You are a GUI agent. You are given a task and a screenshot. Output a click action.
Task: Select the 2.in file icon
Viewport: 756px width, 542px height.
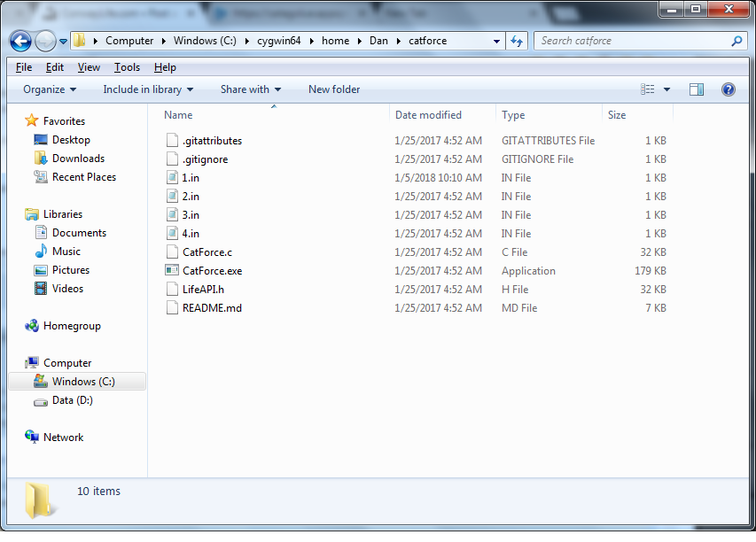pos(172,196)
